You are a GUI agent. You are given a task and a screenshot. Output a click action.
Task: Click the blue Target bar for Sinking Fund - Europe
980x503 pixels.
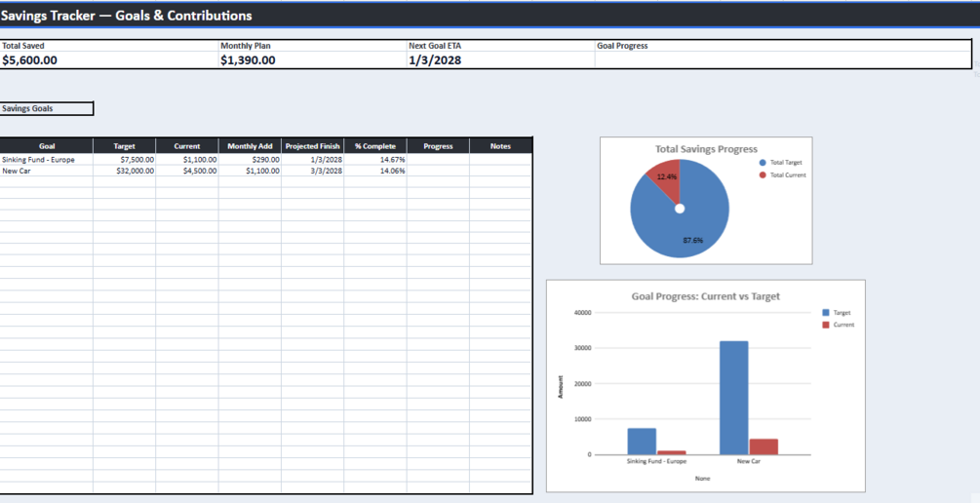pos(642,442)
